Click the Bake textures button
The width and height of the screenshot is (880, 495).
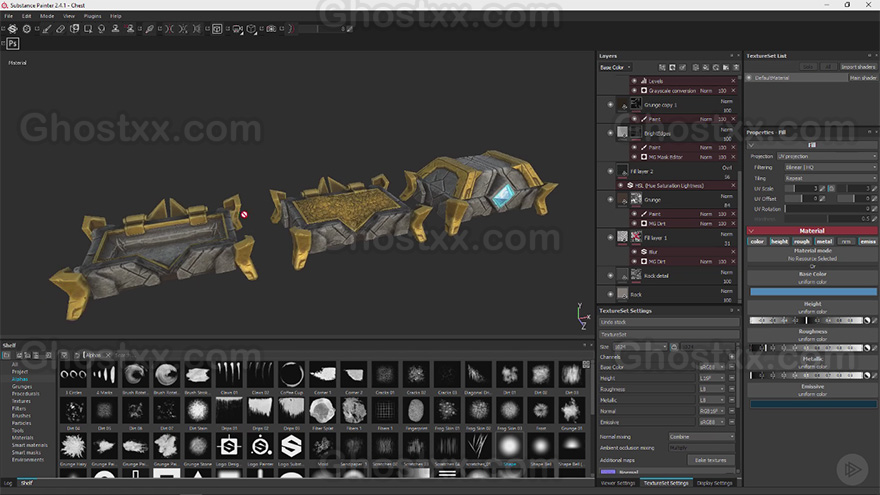tap(711, 460)
